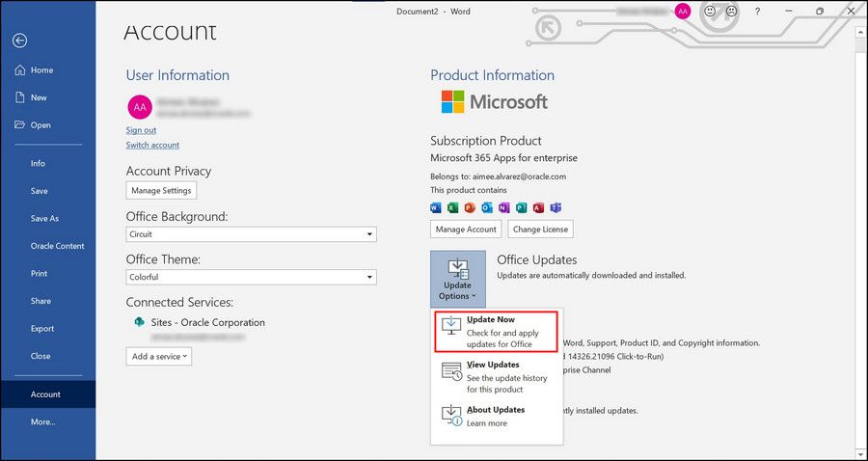
Task: Click the Access app icon in product list
Action: tap(538, 207)
